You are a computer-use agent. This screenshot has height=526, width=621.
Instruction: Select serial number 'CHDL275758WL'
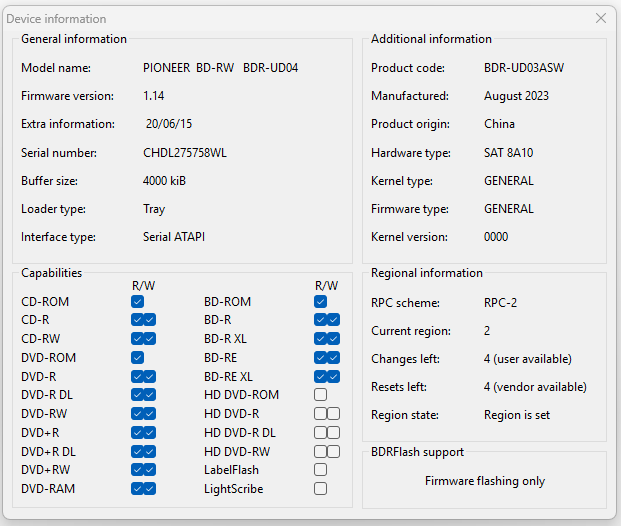(x=185, y=153)
